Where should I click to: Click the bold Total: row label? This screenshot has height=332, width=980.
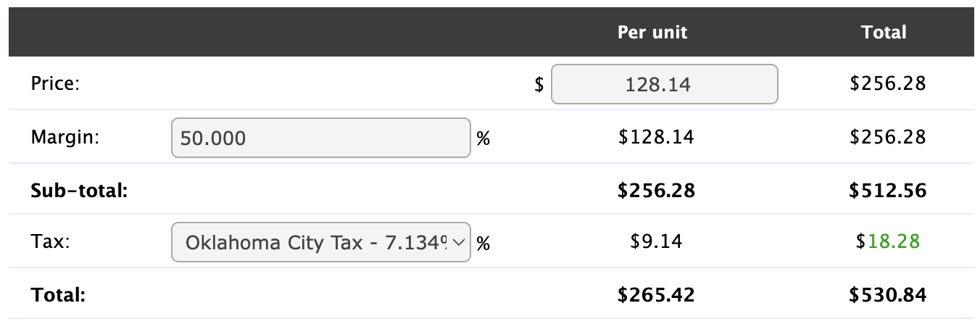[58, 294]
